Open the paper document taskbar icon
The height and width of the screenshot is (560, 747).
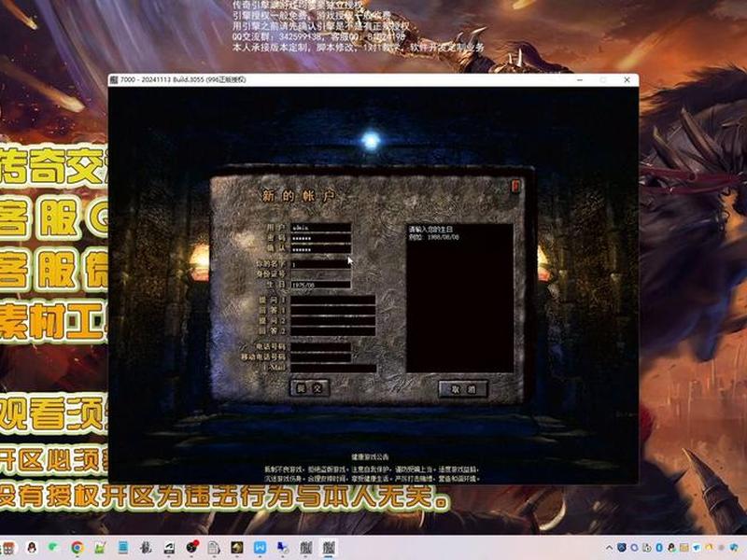214,548
